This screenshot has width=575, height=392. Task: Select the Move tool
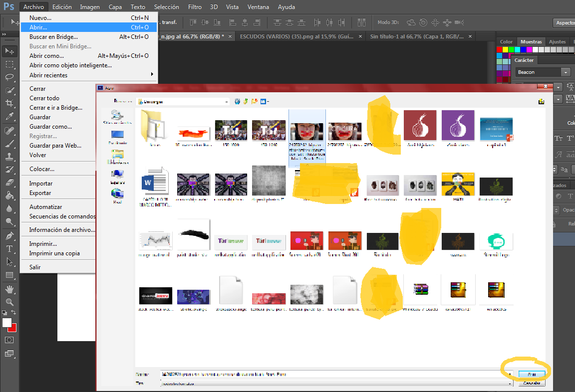[x=9, y=51]
